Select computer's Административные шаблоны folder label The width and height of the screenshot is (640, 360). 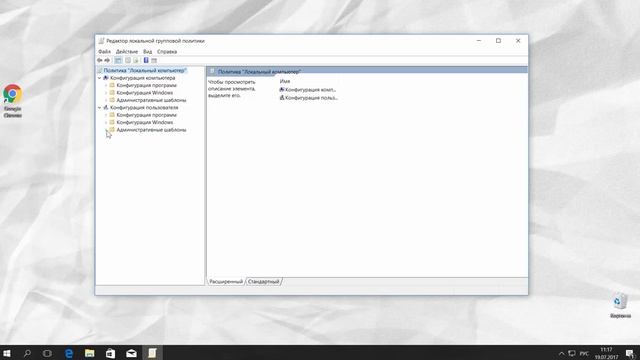pos(151,100)
